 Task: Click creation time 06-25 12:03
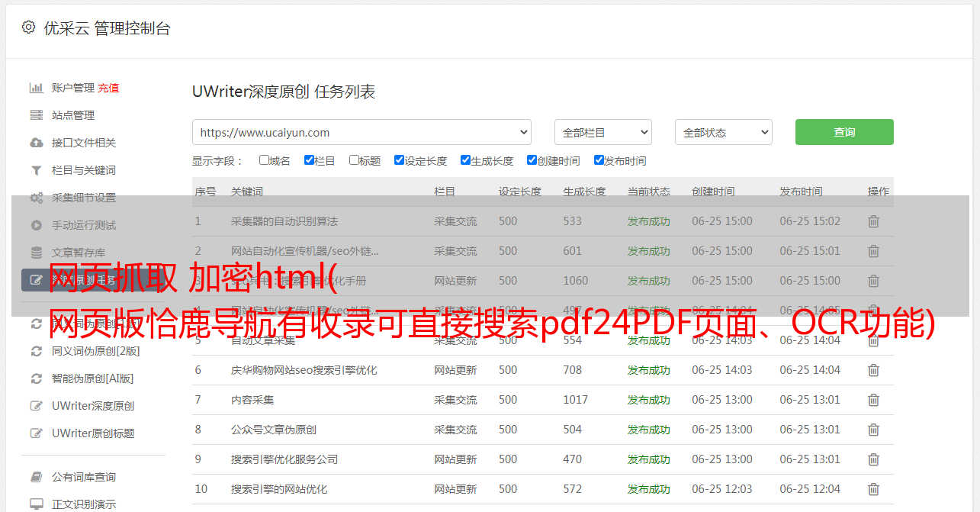click(x=722, y=489)
